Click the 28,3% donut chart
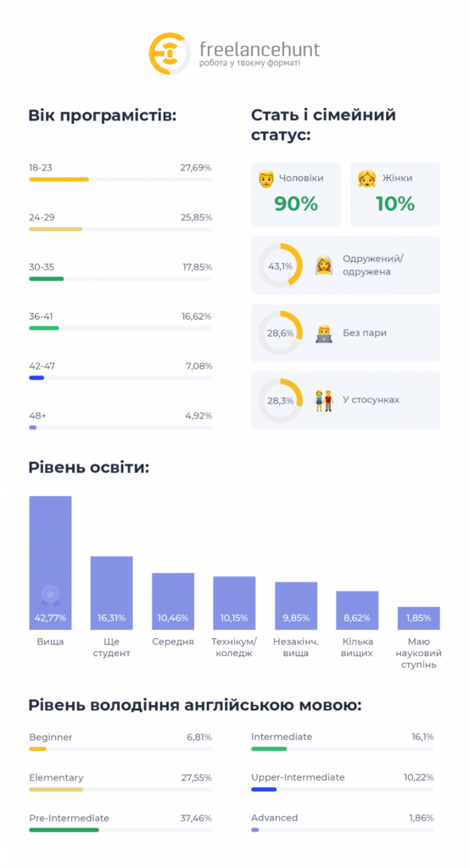Image resolution: width=469 pixels, height=868 pixels. pos(280,400)
